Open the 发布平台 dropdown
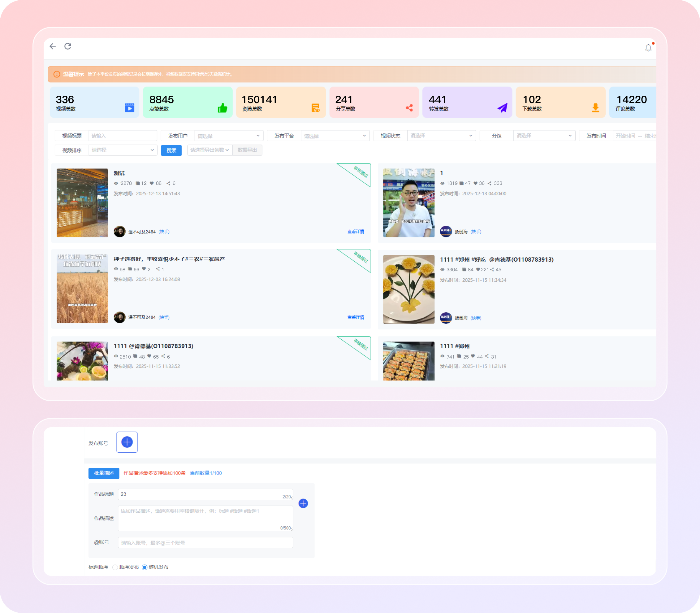The image size is (700, 613). (335, 136)
